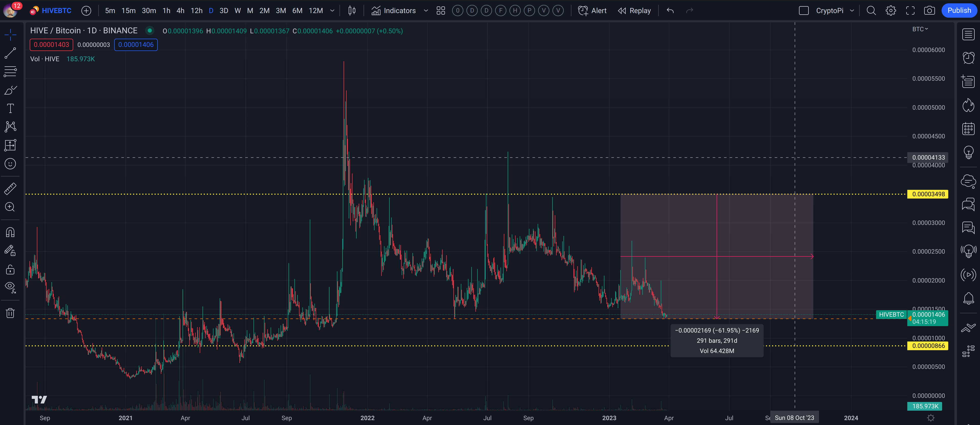Click the green HIVEBTC price tag
The image size is (980, 425).
[891, 315]
